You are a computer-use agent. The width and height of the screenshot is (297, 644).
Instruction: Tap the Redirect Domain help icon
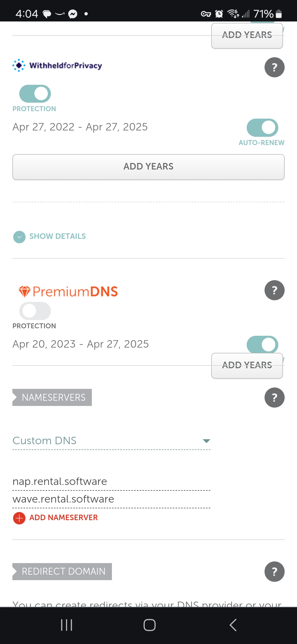pyautogui.click(x=274, y=572)
